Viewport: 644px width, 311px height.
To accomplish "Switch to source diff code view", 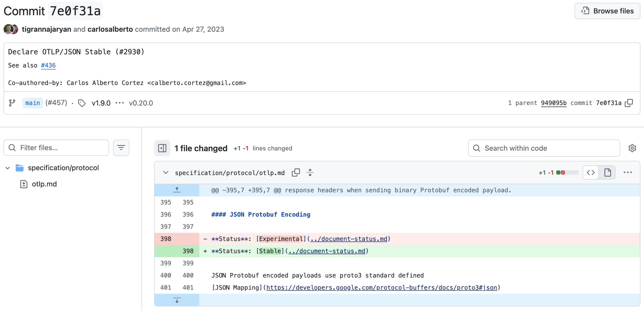I will (x=591, y=172).
